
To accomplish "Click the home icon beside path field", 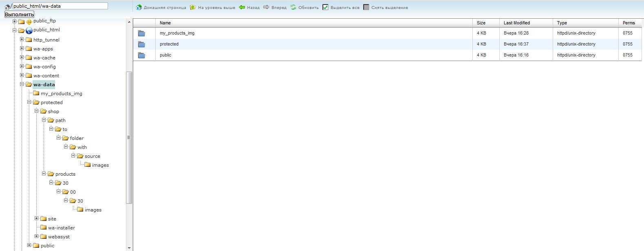I will tap(7, 7).
